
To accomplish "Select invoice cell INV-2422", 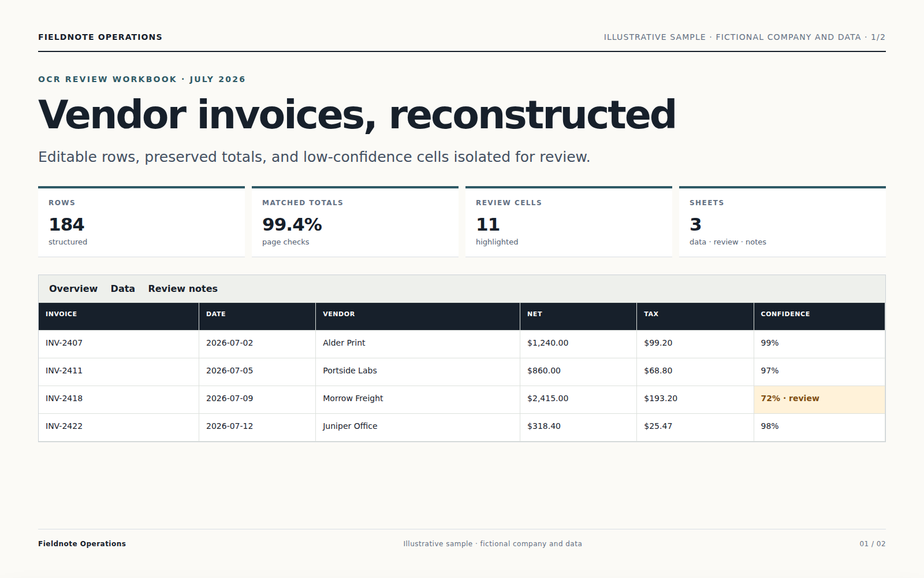I will click(x=119, y=427).
